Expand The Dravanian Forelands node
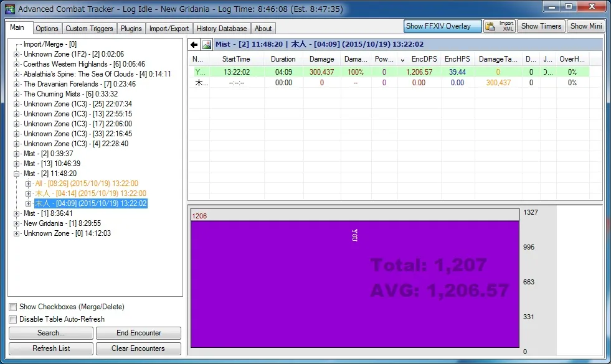Image resolution: width=611 pixels, height=364 pixels. pos(16,84)
